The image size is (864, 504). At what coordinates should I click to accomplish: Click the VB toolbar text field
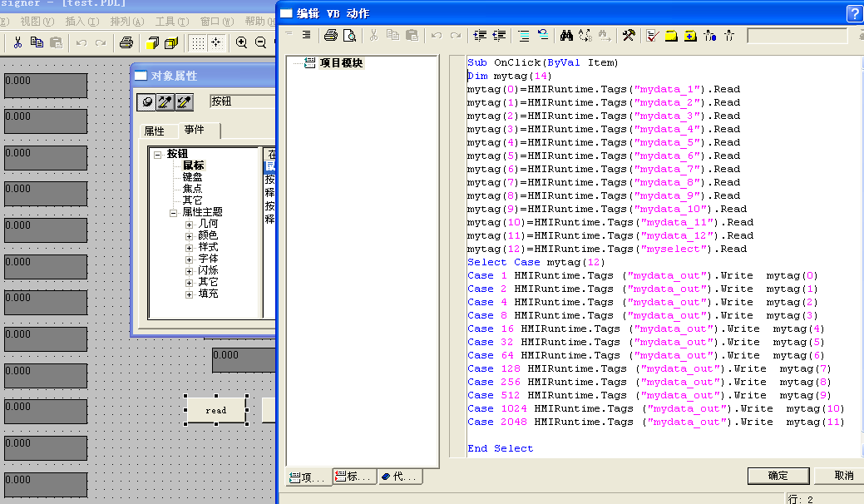[x=797, y=36]
